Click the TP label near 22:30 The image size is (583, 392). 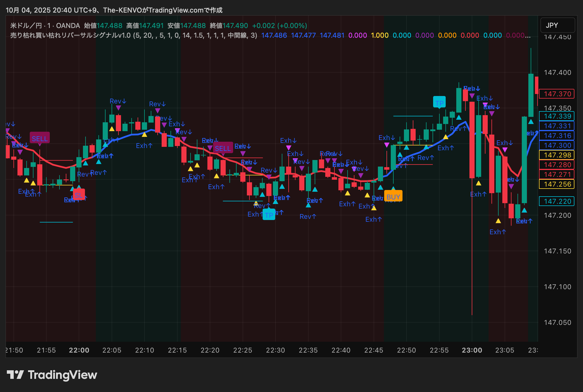(x=269, y=215)
